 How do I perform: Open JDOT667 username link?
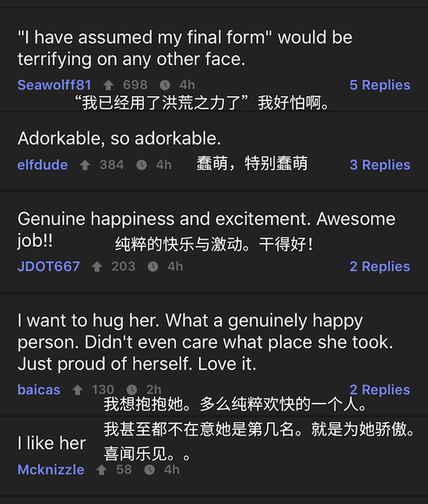48,266
